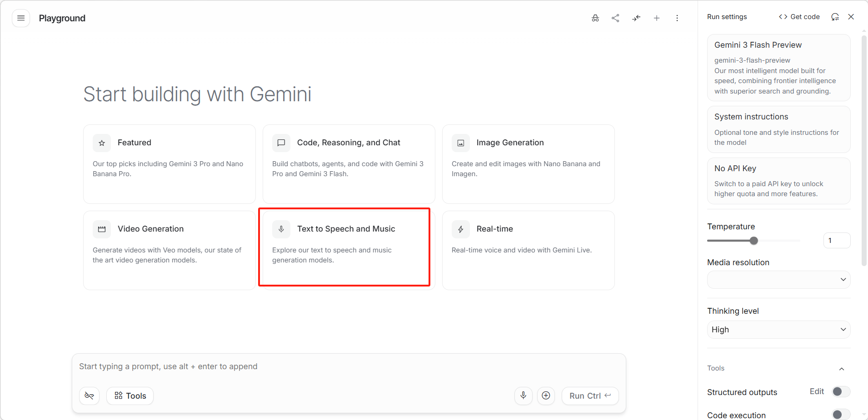Select the Video Generation clapperboard icon
The width and height of the screenshot is (868, 420).
(102, 229)
